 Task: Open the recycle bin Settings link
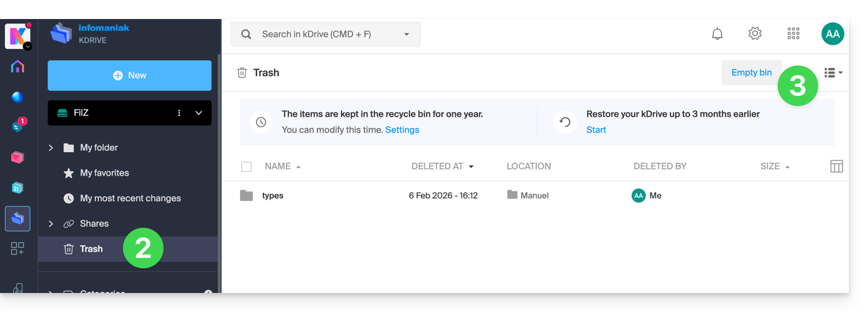(402, 130)
